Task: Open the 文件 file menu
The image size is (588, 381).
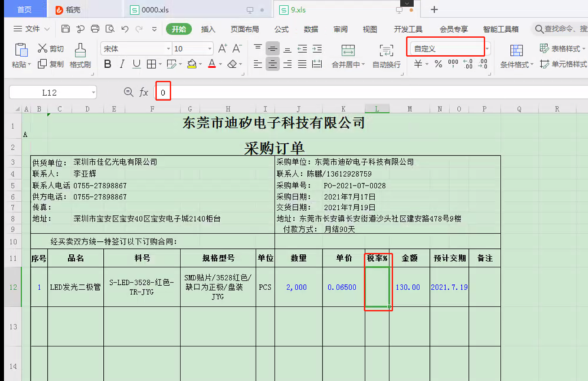Action: 32,29
